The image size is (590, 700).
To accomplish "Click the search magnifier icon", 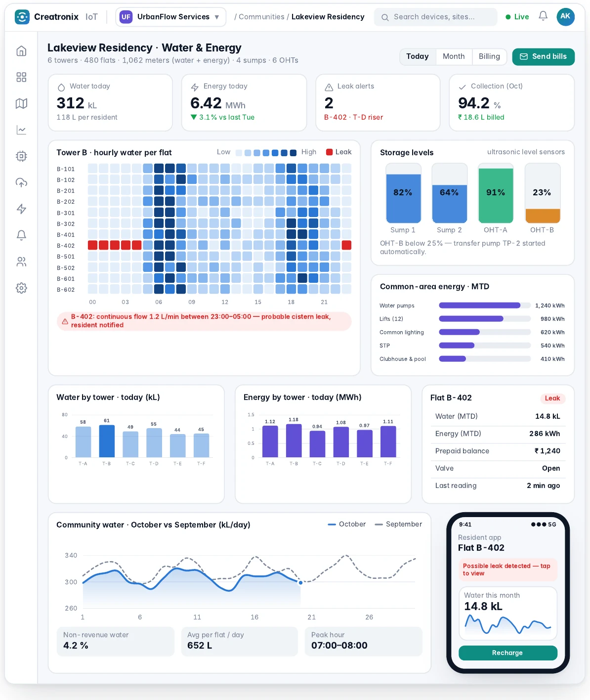I will pos(385,17).
